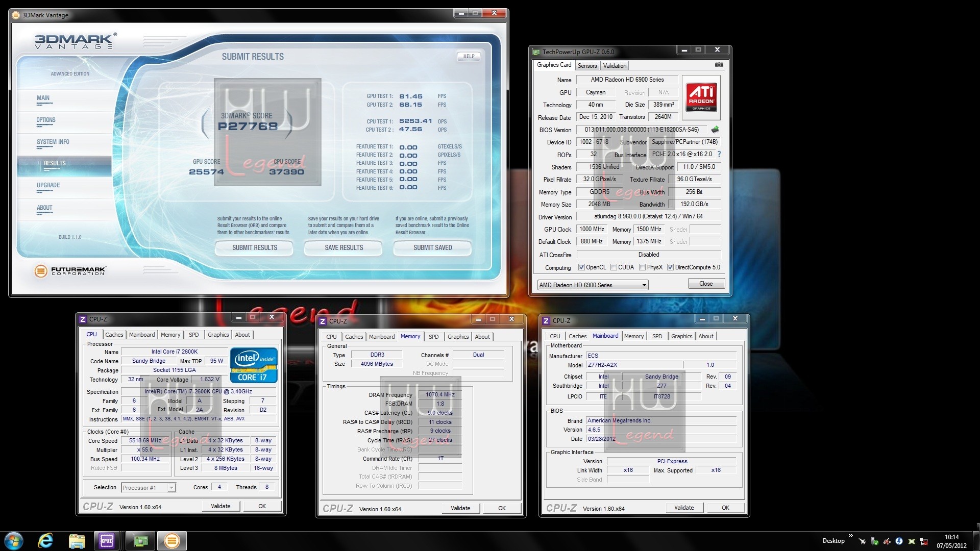Click Validate in CPU-Z Mainboard window
The image size is (980, 551).
684,508
